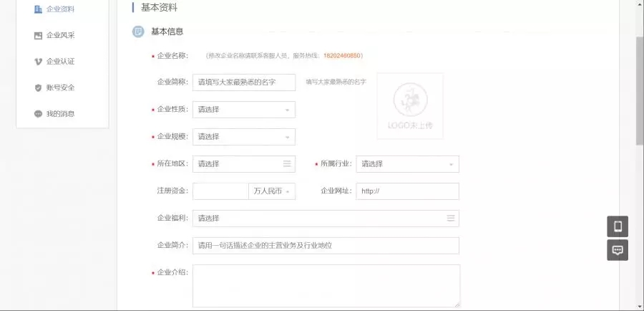This screenshot has width=644, height=311.
Task: Go to 企业认证 menu item
Action: point(61,62)
